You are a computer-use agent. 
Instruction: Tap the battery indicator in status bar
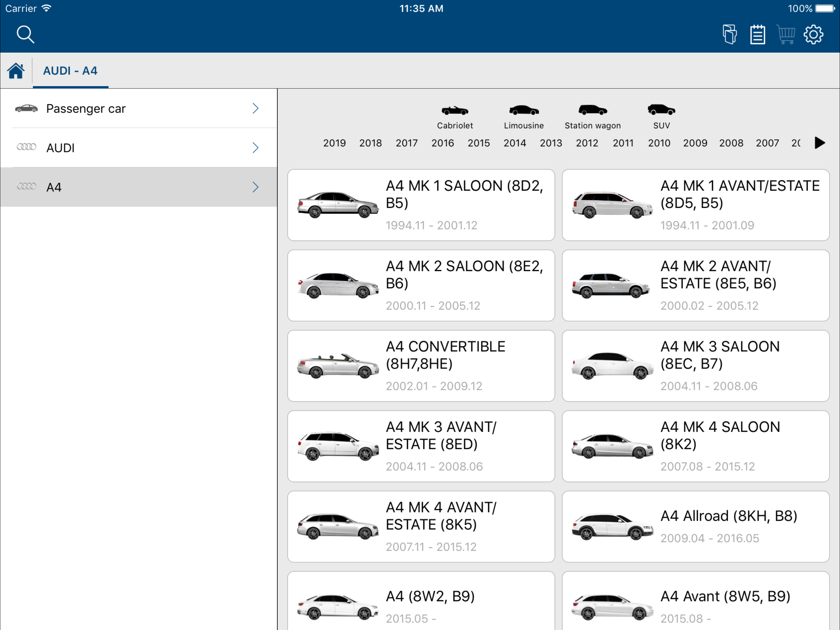click(825, 8)
